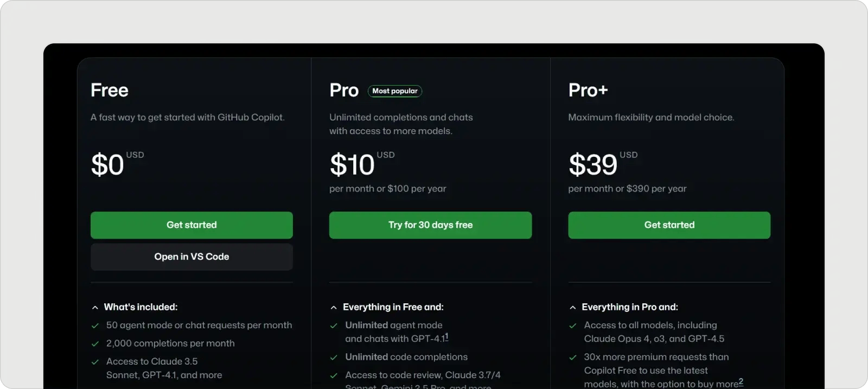Open GitHub Copilot in VS Code
Screen dimensions: 868x389
(x=192, y=256)
